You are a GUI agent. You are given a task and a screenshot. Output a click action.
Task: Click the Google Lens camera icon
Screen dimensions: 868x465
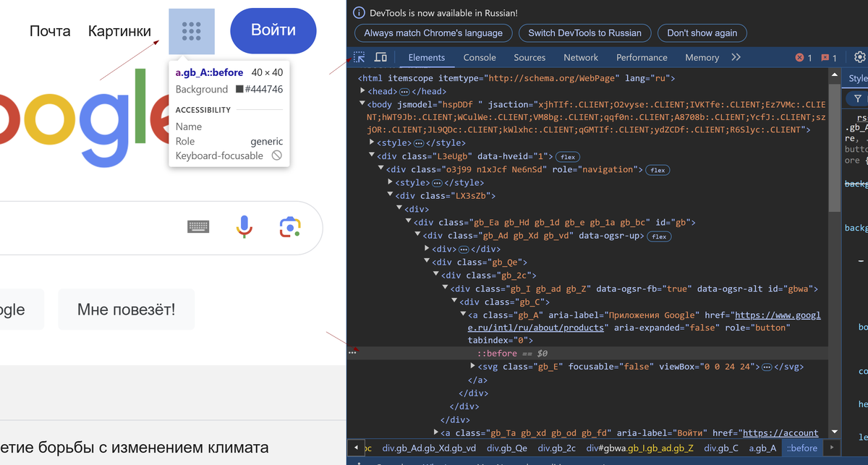coord(290,227)
